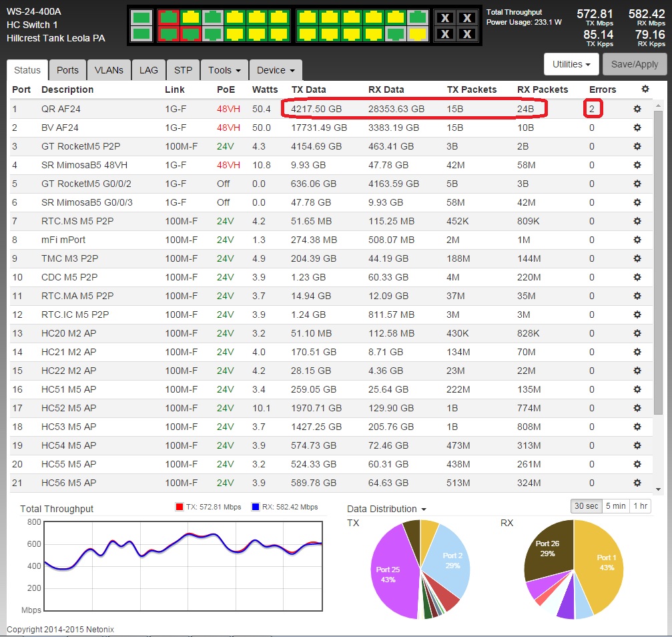This screenshot has width=672, height=637.
Task: Click the first red port icon in panel
Action: pos(170,17)
